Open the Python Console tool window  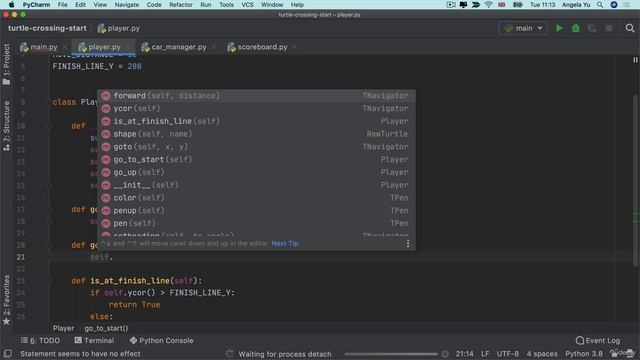(x=162, y=340)
